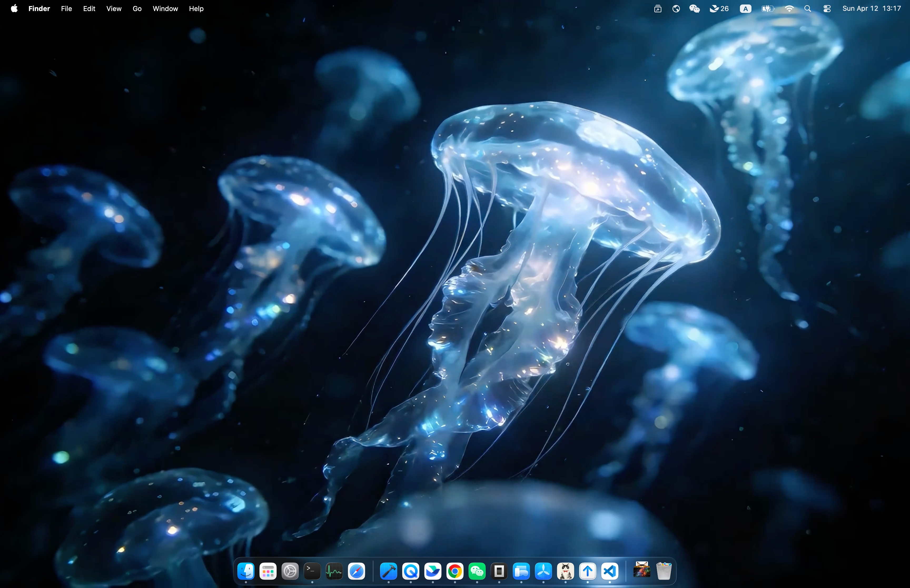
Task: Click the Wi-Fi status menu bar icon
Action: 789,8
